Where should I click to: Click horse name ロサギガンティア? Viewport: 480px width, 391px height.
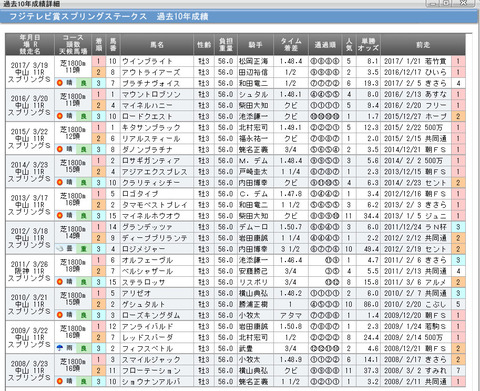[151, 161]
